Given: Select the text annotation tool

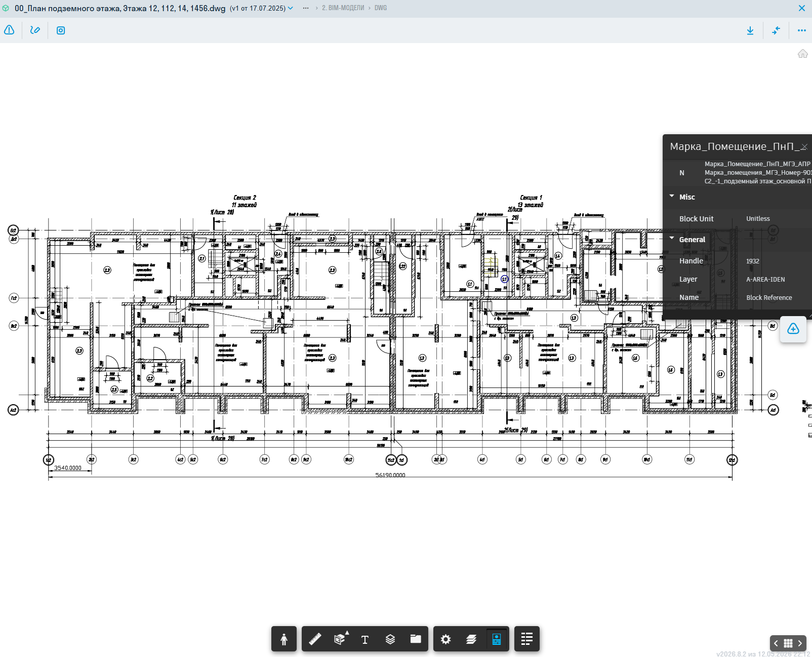Looking at the screenshot, I should [x=365, y=639].
